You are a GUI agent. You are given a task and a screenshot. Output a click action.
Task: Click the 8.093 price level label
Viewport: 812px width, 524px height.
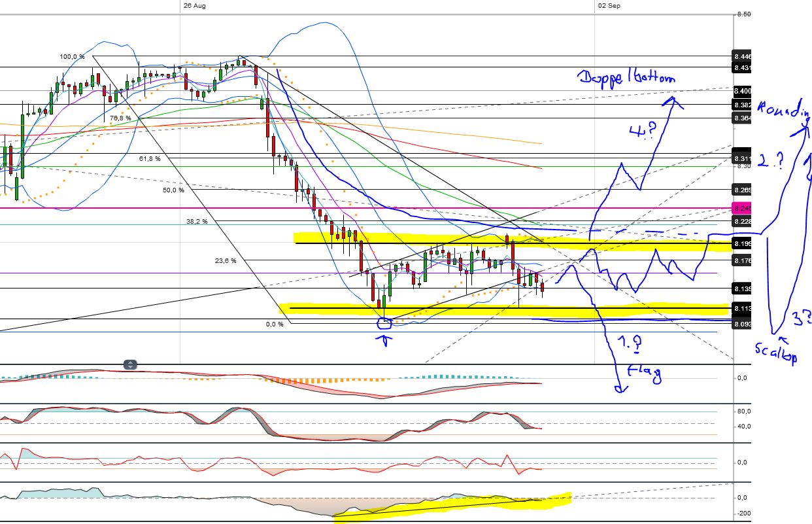tap(741, 323)
